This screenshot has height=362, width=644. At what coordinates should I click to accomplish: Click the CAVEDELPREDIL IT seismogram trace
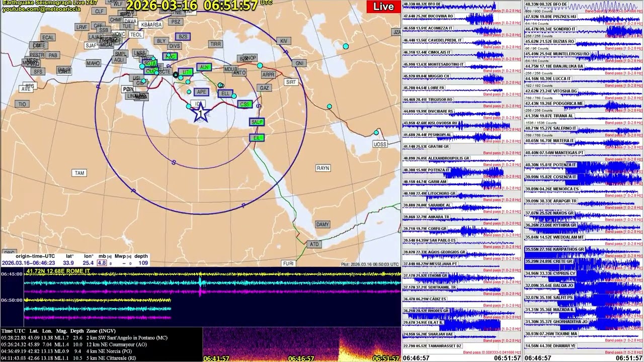(x=461, y=42)
